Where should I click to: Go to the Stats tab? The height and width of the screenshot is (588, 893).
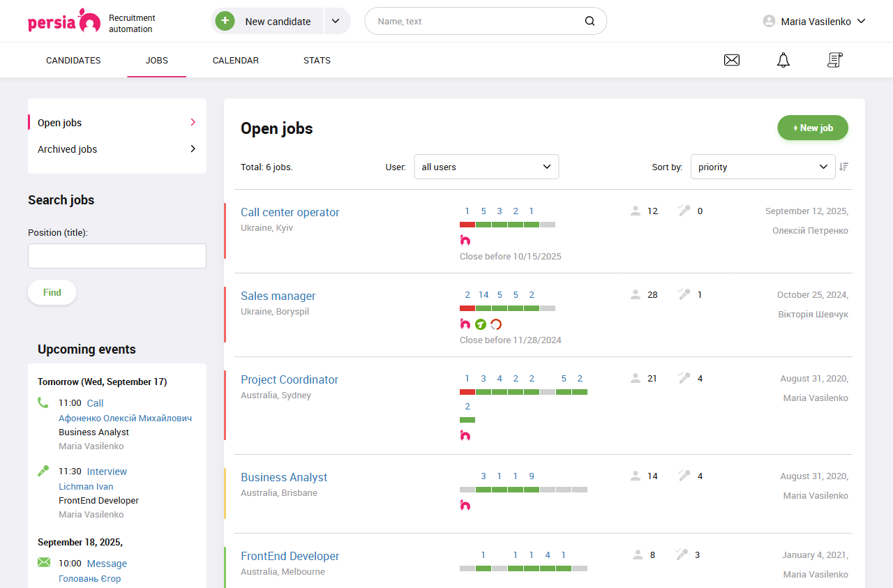(317, 61)
